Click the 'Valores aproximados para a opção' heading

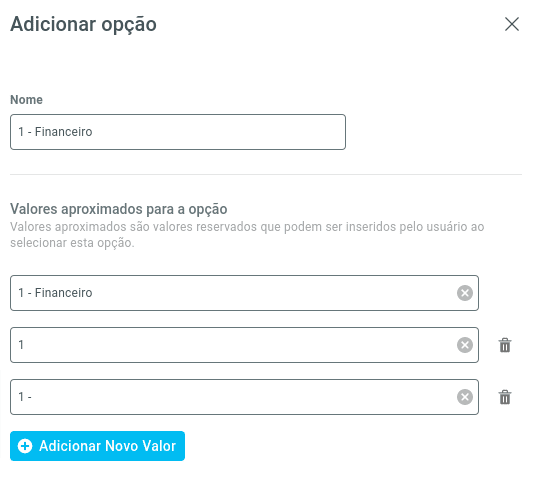[x=119, y=209]
